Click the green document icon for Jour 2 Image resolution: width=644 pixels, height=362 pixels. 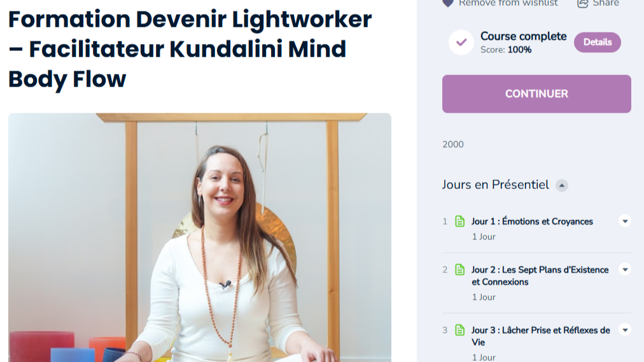[x=459, y=270]
